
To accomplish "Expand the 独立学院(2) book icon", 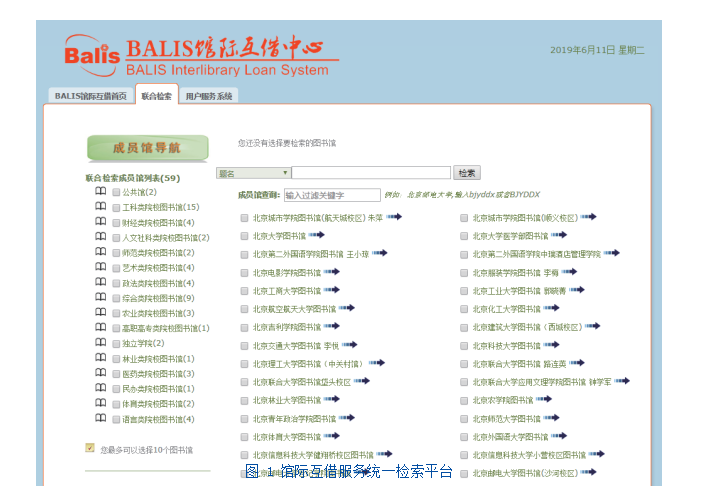I will 101,342.
